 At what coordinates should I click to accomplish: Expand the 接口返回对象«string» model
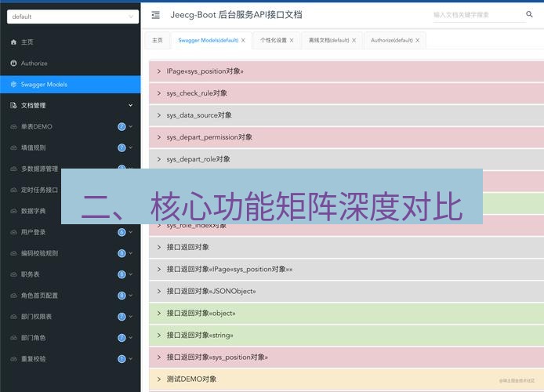[346, 335]
